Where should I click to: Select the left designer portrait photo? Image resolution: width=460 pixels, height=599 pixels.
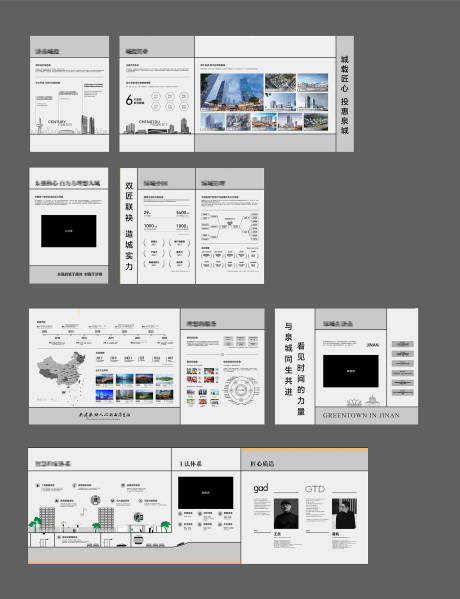pos(286,513)
